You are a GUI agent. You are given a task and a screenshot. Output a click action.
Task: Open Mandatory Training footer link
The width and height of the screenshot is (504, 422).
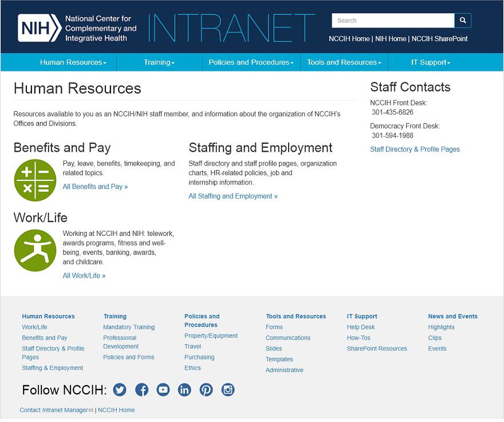coord(129,327)
